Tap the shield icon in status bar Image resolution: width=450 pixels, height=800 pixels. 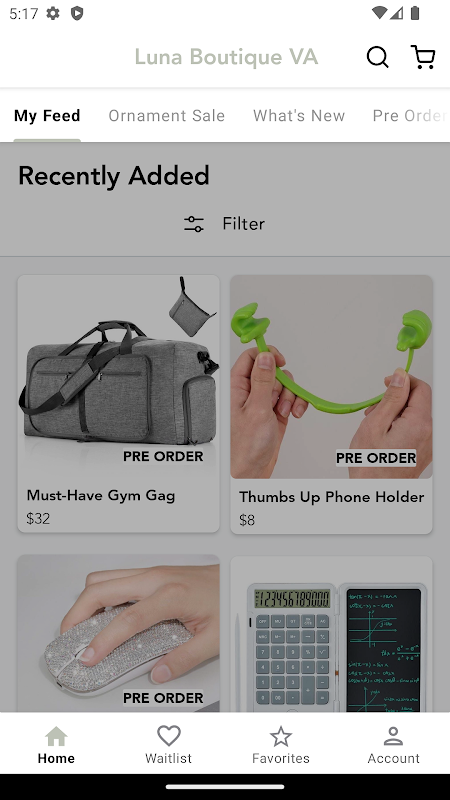click(x=77, y=13)
